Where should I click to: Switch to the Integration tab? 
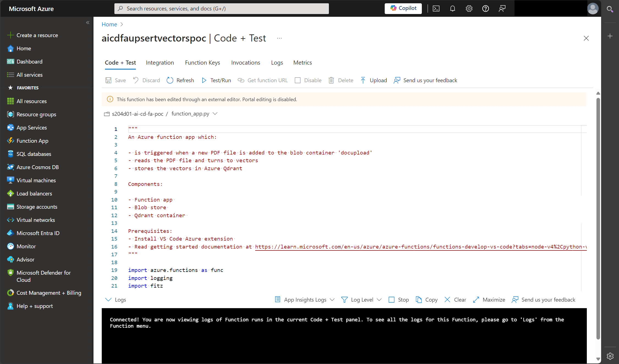[x=160, y=63]
